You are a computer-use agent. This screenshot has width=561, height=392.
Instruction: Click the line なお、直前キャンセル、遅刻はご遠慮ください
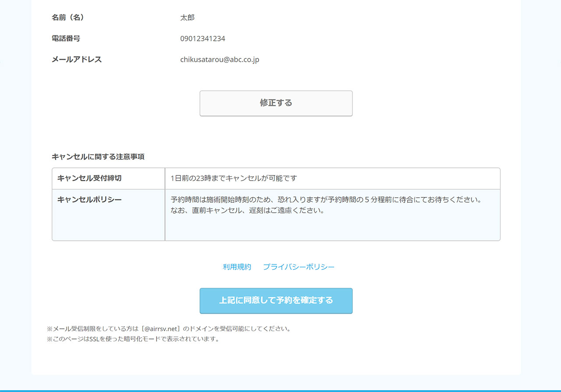tap(247, 210)
